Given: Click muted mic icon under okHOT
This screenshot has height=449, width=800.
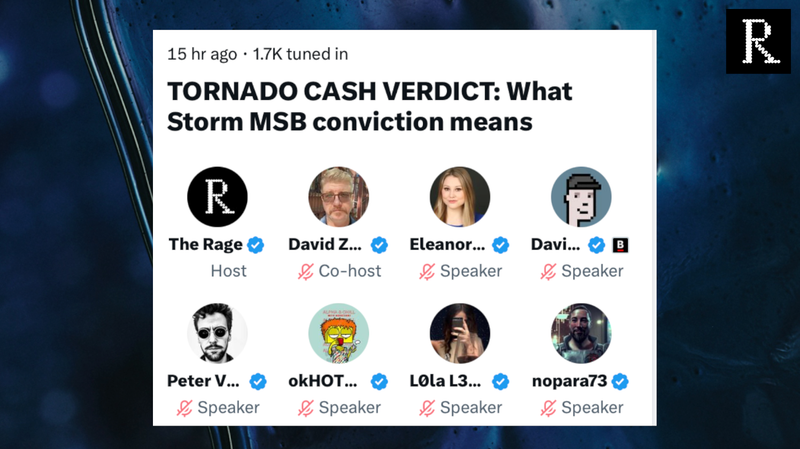Looking at the screenshot, I should pyautogui.click(x=306, y=408).
